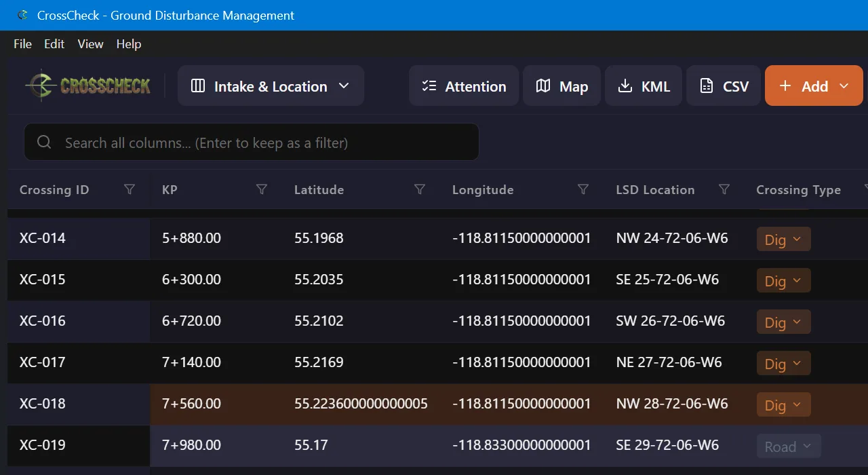Click the KP value 7+560.00
Image resolution: width=868 pixels, height=475 pixels.
coord(191,404)
